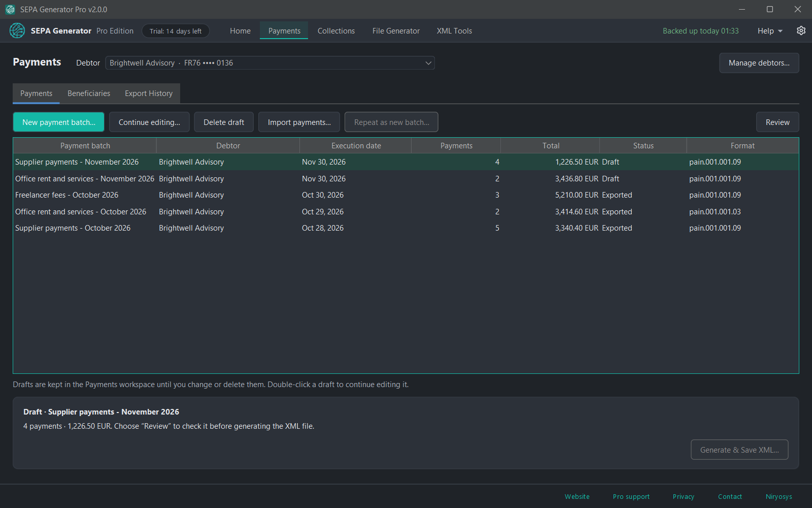
Task: Sort by Total column header
Action: click(551, 146)
